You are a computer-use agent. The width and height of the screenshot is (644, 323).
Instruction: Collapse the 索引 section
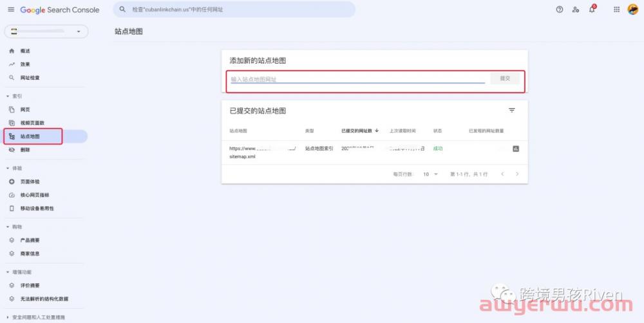pyautogui.click(x=8, y=96)
